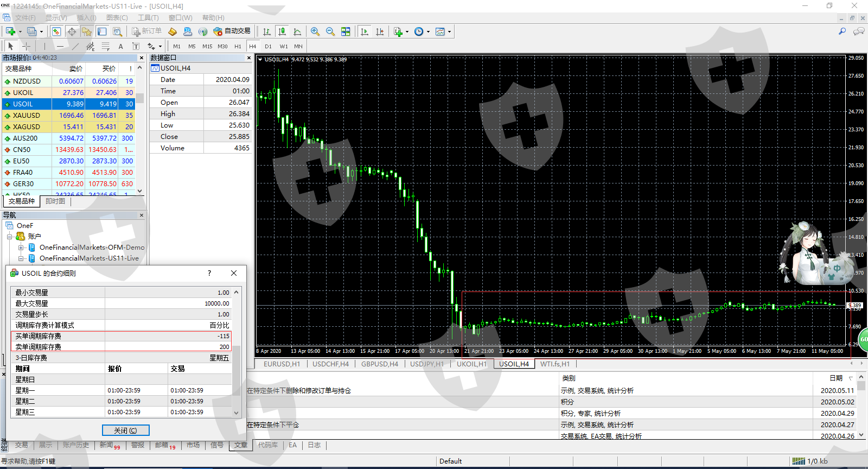Open the 图表(C) menu
This screenshot has width=868, height=469.
tap(117, 18)
